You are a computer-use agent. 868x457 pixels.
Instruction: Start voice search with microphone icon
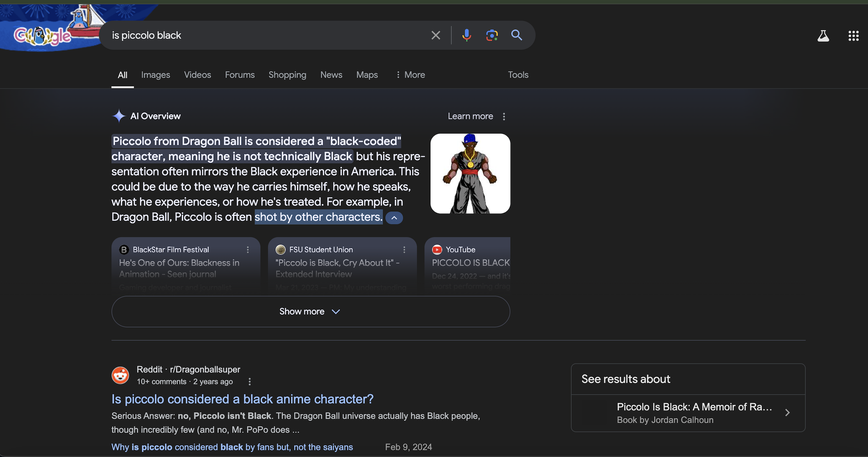466,36
